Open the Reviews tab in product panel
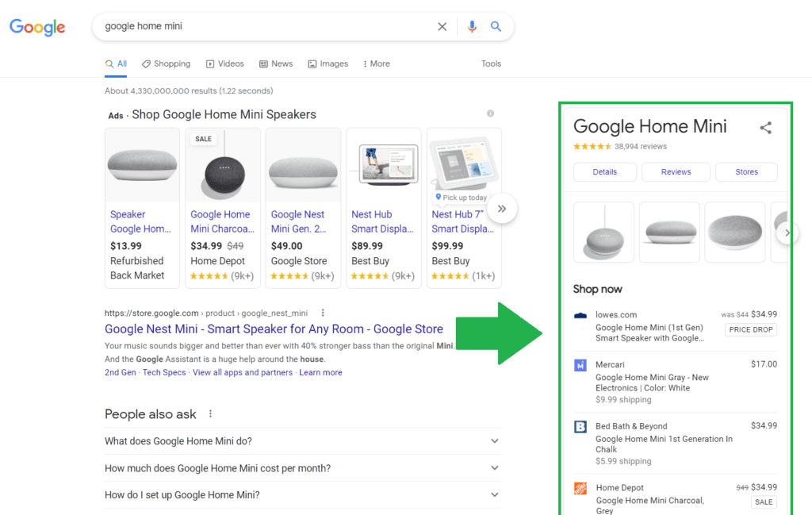The height and width of the screenshot is (515, 812). click(x=676, y=172)
